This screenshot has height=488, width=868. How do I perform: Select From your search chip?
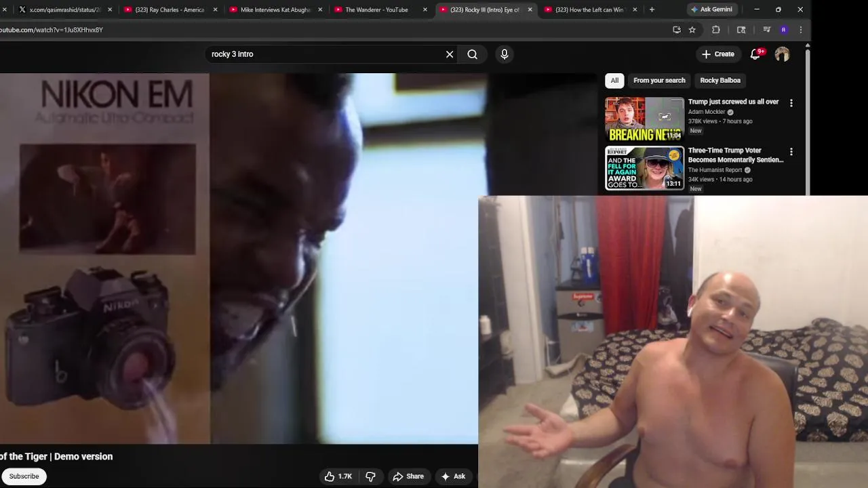(x=659, y=81)
